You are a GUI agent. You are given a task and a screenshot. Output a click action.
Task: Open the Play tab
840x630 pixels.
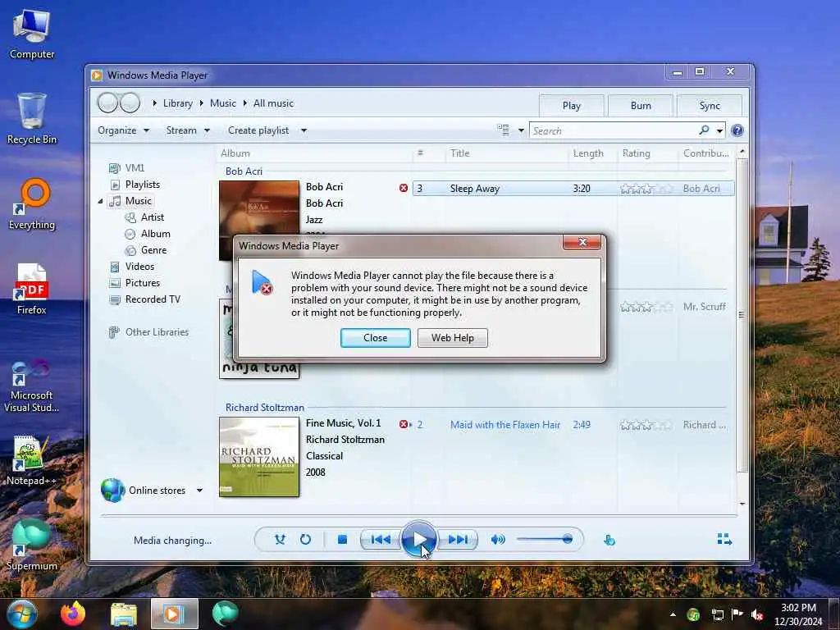tap(572, 106)
